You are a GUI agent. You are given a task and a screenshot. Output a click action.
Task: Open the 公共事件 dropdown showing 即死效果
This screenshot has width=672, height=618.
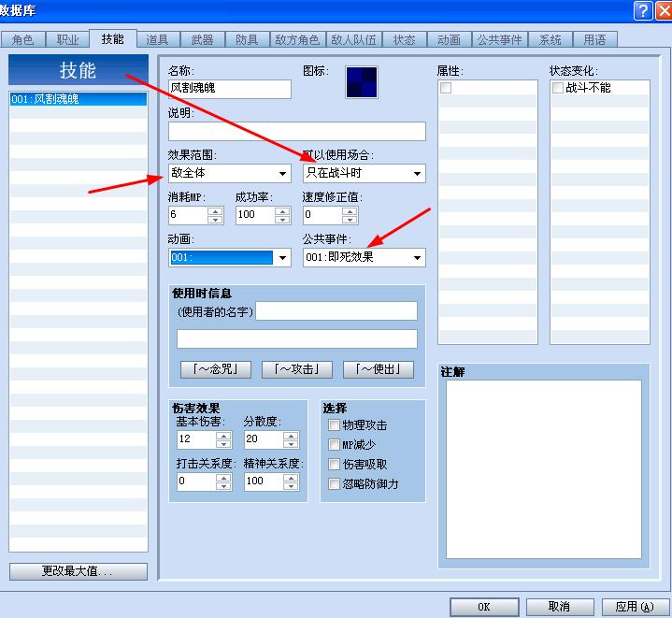[364, 257]
